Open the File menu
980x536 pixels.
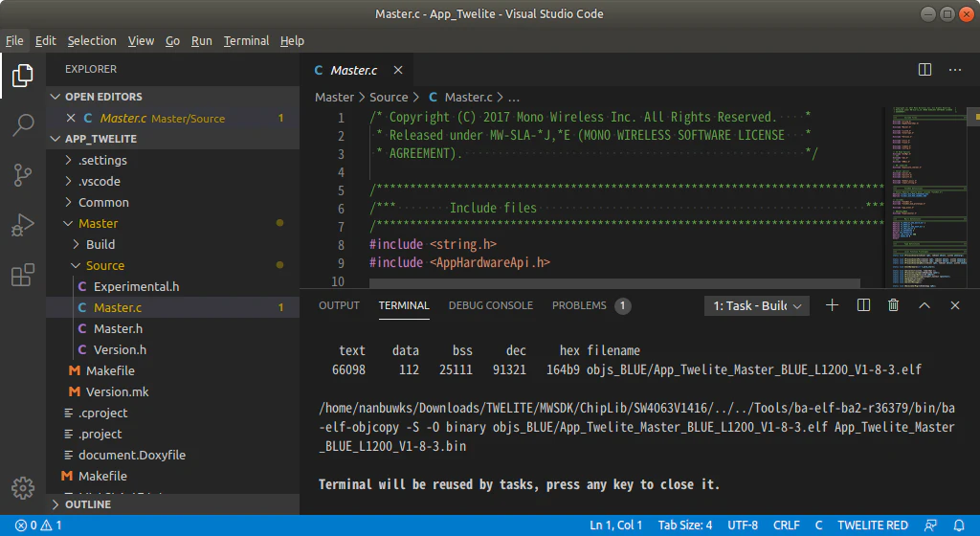click(14, 40)
